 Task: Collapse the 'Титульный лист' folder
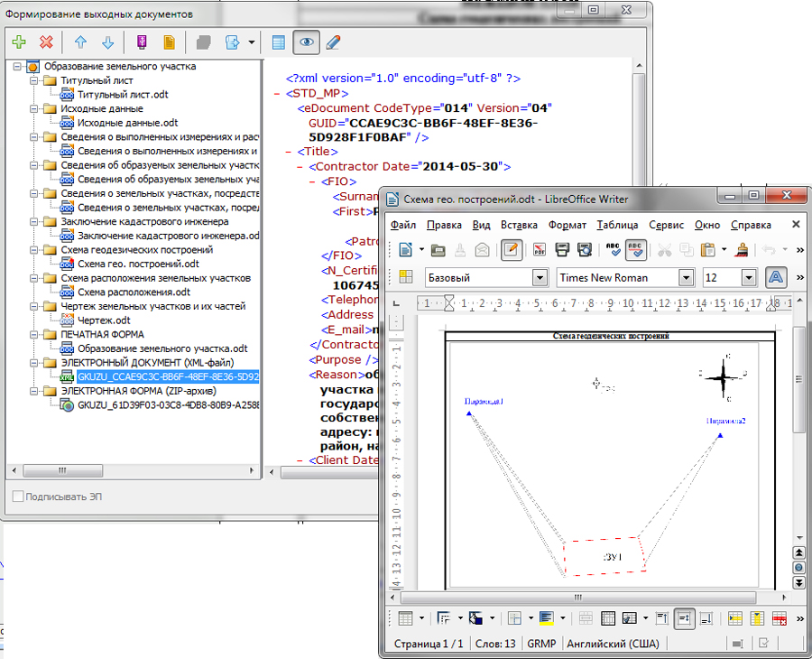click(x=33, y=80)
